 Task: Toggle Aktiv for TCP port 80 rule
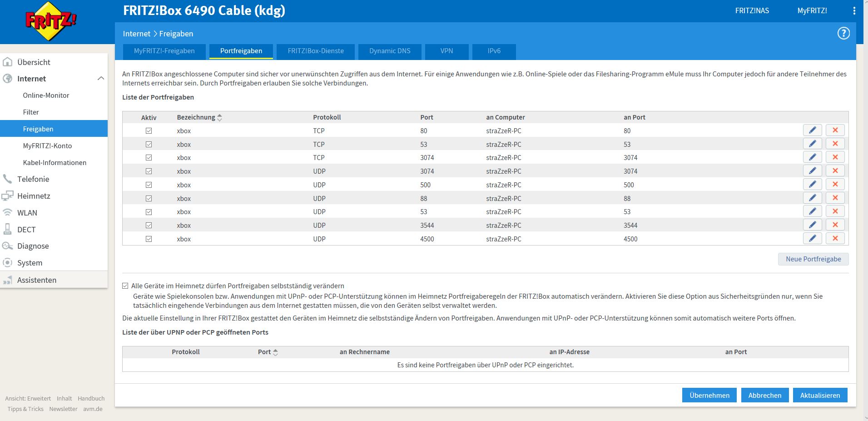pos(149,130)
